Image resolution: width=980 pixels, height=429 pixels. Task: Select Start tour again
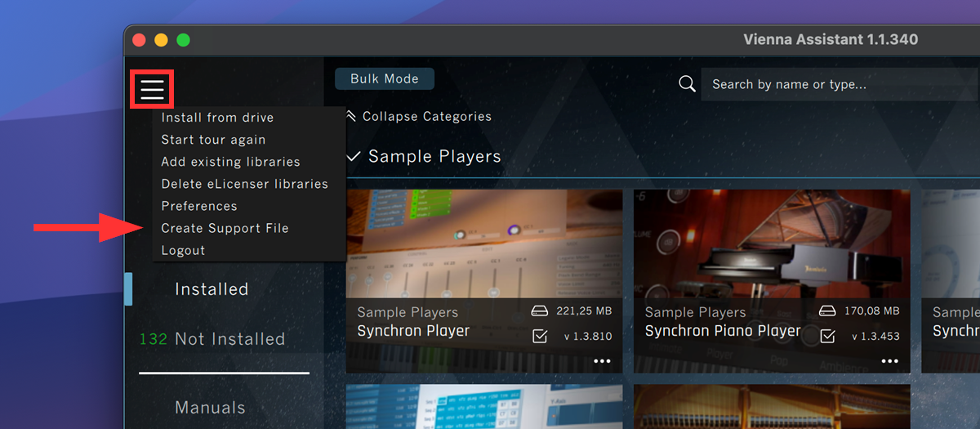click(213, 140)
